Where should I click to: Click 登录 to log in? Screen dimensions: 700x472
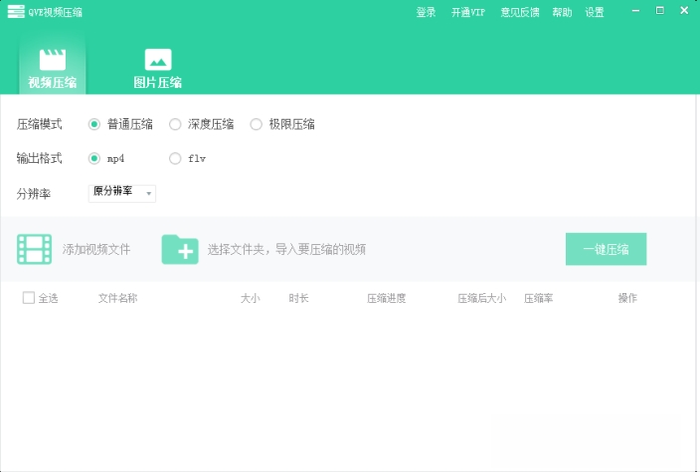coord(426,12)
